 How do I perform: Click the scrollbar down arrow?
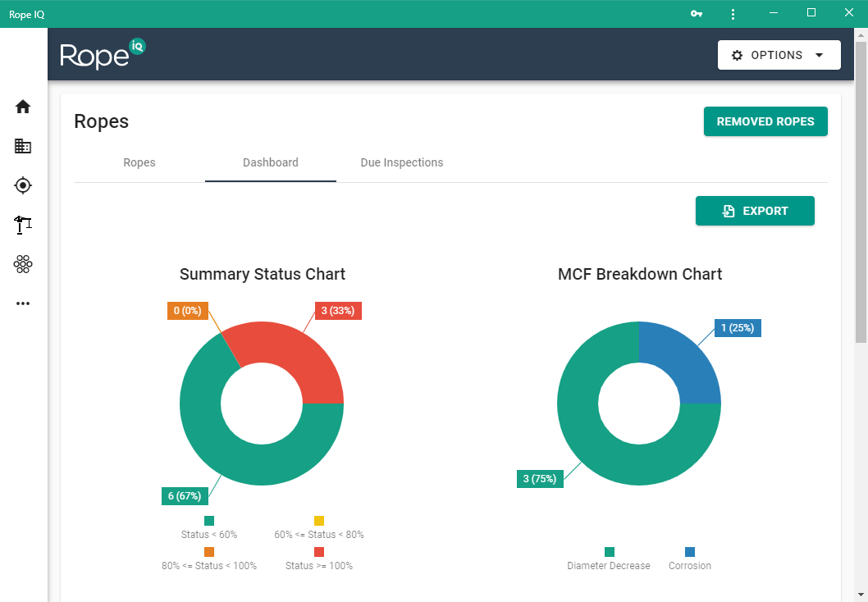[x=861, y=596]
